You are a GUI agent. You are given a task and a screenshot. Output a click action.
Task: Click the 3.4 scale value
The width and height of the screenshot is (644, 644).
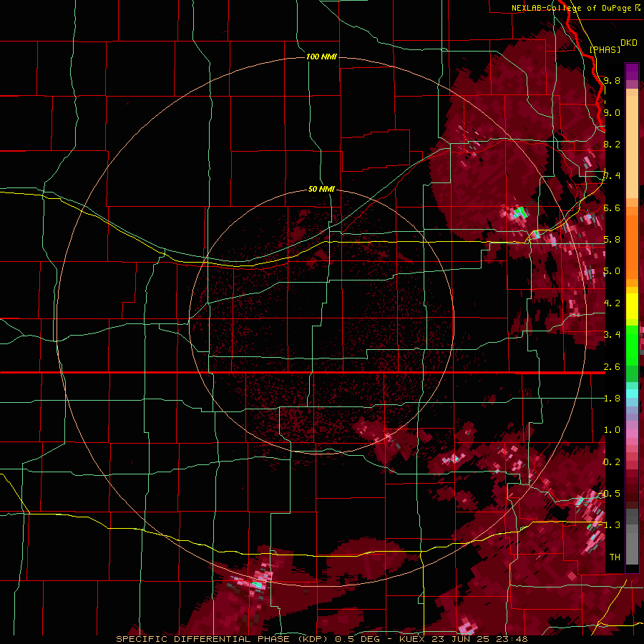(612, 335)
